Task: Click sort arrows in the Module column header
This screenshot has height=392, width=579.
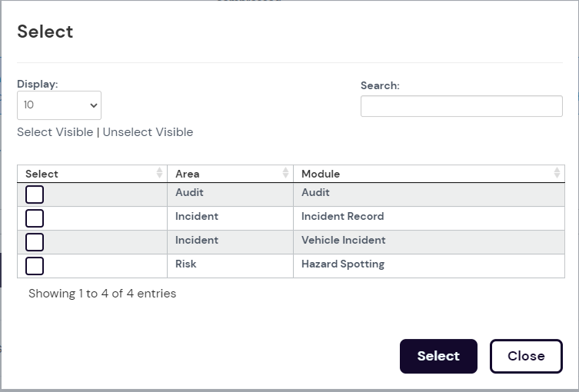Action: coord(557,174)
